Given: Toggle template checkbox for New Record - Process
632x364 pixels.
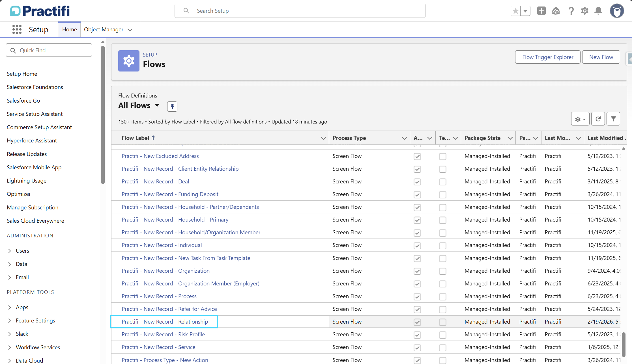Looking at the screenshot, I should click(443, 296).
